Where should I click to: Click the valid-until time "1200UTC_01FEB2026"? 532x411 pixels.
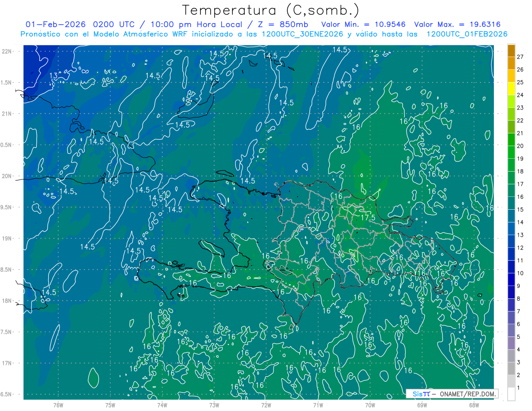tap(467, 34)
